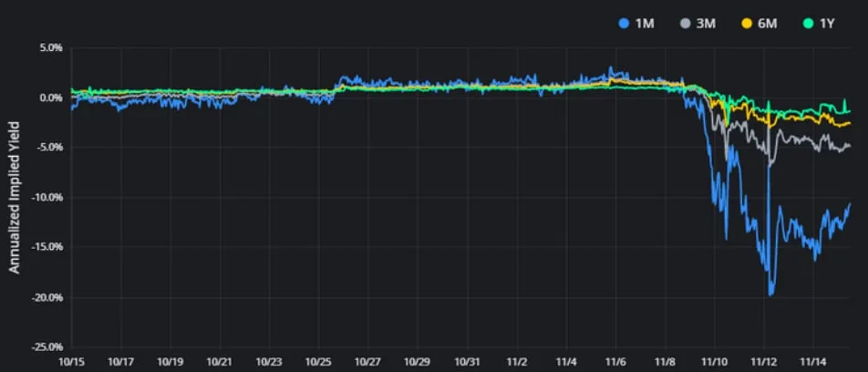Click the blue 1M legend dot
The width and height of the screenshot is (868, 372).
(623, 25)
